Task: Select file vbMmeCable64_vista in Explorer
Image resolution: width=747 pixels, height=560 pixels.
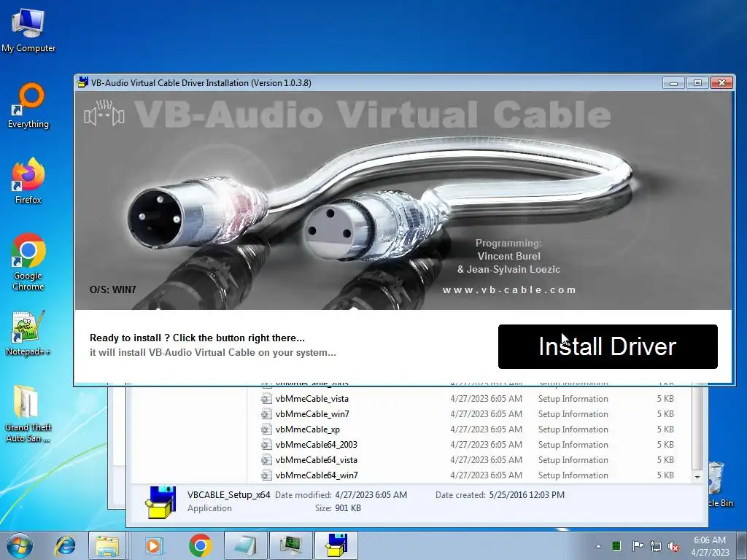Action: tap(317, 459)
